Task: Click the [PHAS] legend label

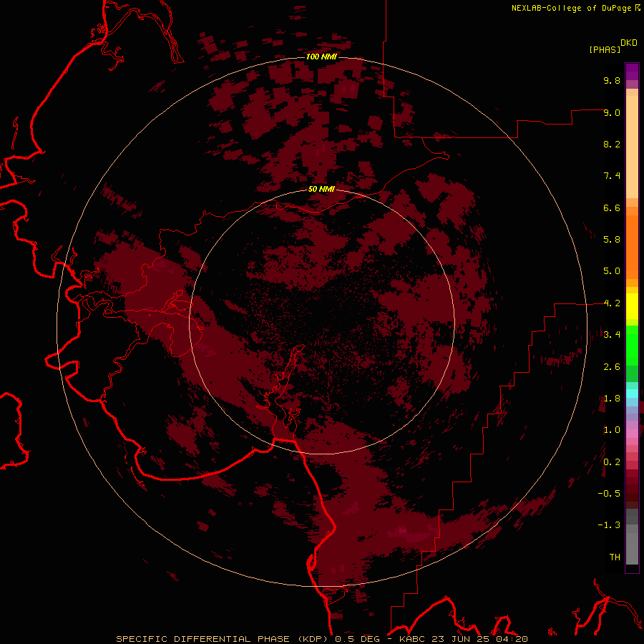Action: [x=605, y=49]
